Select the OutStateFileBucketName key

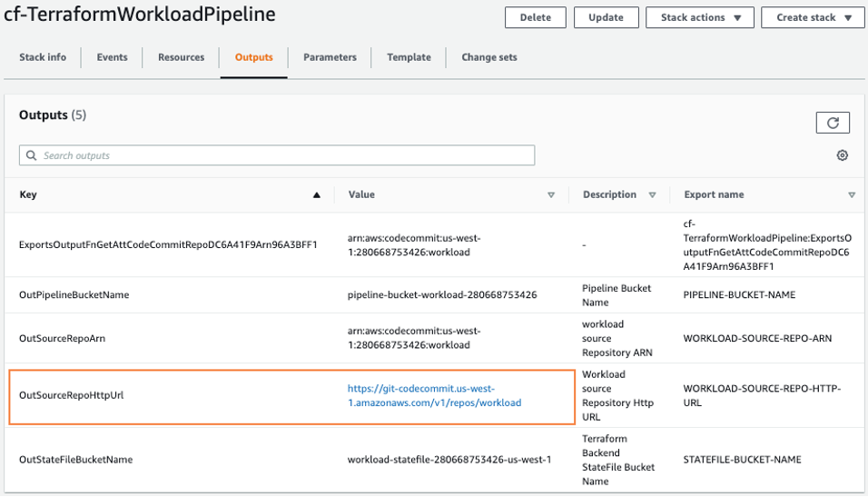point(76,460)
